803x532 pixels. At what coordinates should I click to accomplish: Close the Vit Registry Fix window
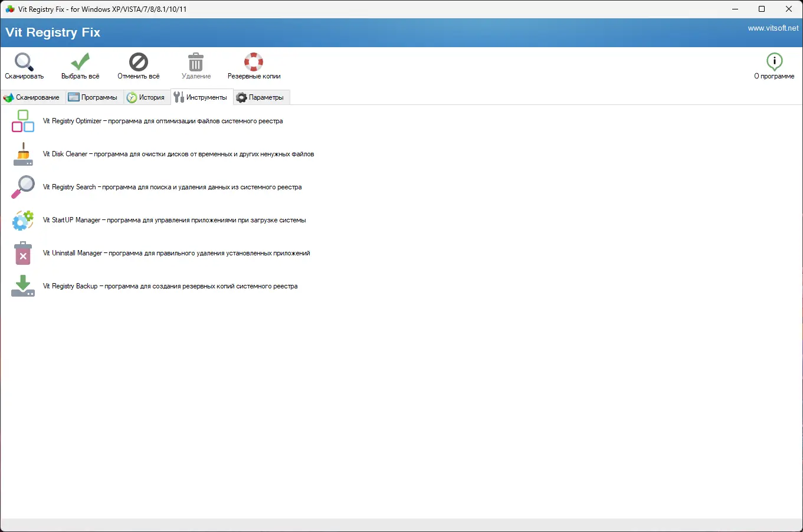(x=789, y=9)
